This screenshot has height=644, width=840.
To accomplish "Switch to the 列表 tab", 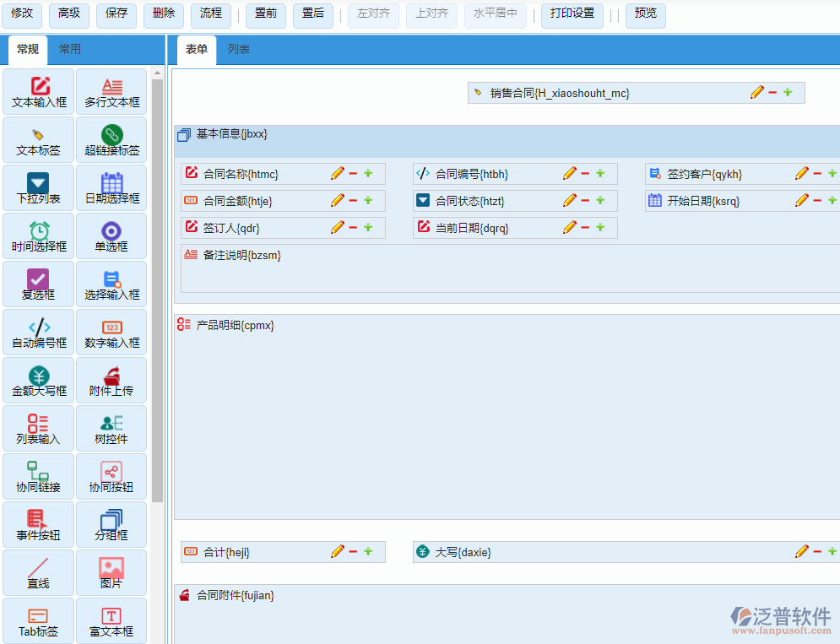I will coord(238,50).
